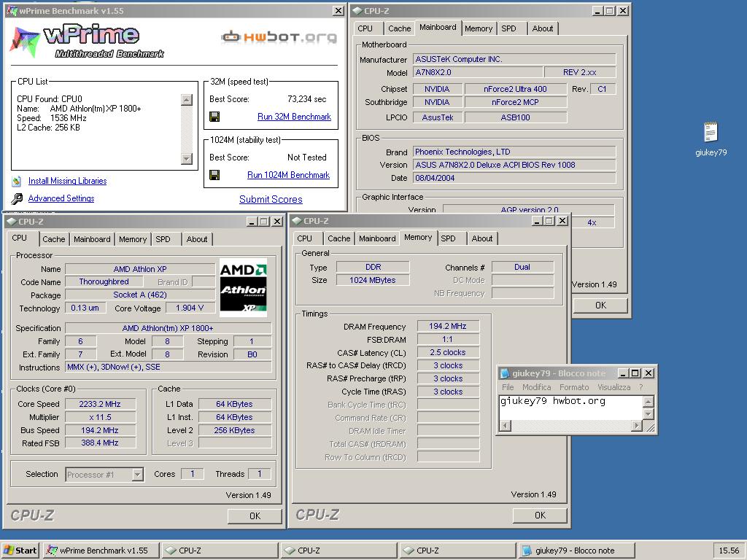Click the CPU List scroll up arrow

coord(187,99)
